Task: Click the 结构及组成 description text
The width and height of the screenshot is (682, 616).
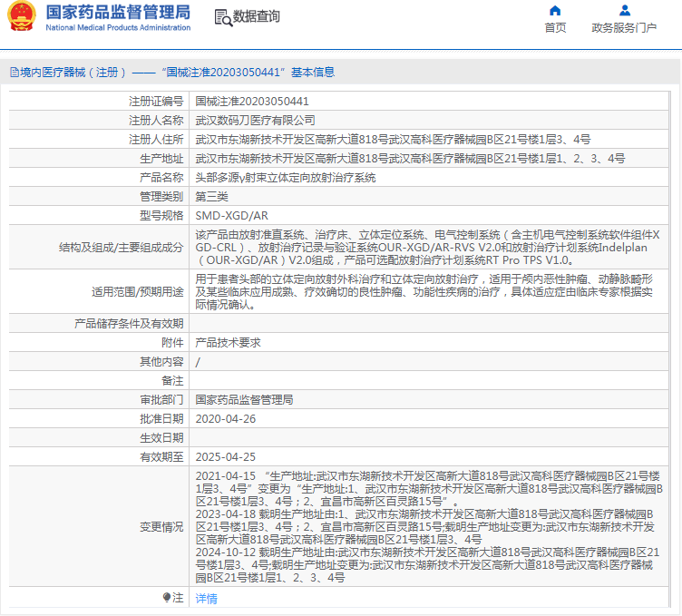Action: pos(428,248)
